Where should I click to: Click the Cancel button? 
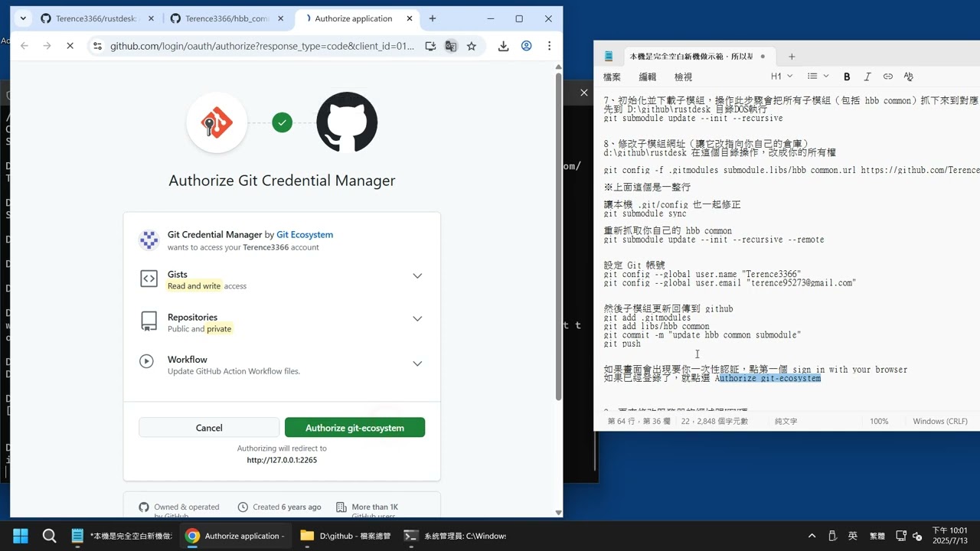point(209,428)
